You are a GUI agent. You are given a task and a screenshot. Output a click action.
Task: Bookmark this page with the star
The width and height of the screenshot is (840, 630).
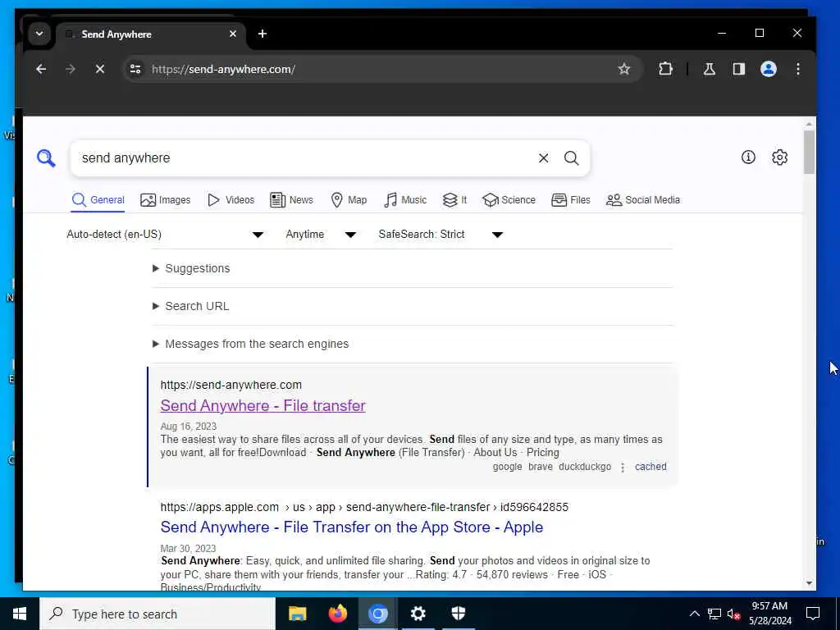click(623, 69)
